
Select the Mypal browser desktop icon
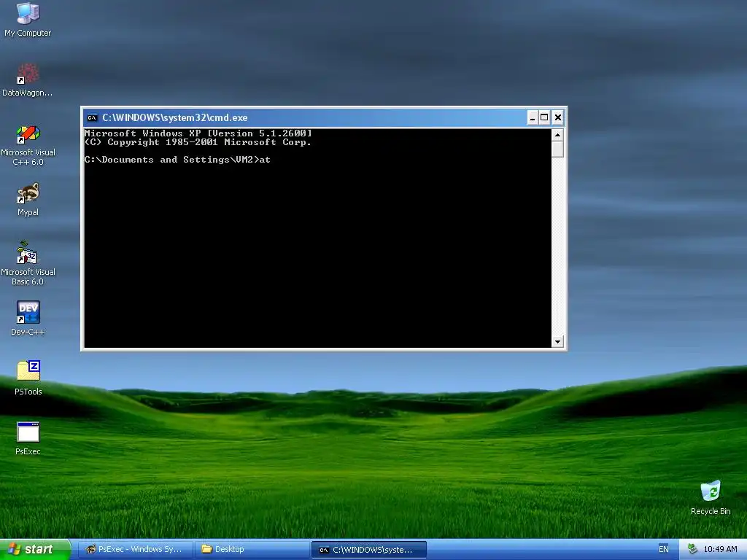[x=28, y=200]
